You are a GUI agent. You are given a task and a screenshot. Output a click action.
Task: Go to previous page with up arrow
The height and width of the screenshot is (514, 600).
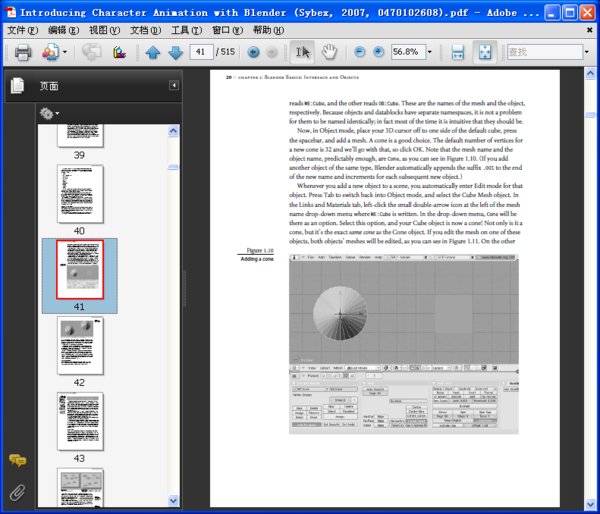tap(153, 52)
